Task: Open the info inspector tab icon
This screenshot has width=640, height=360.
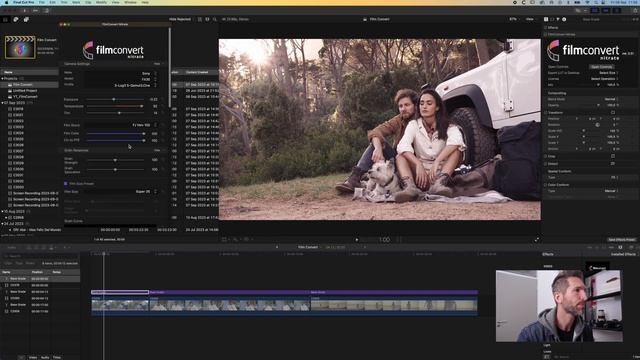Action: point(564,19)
